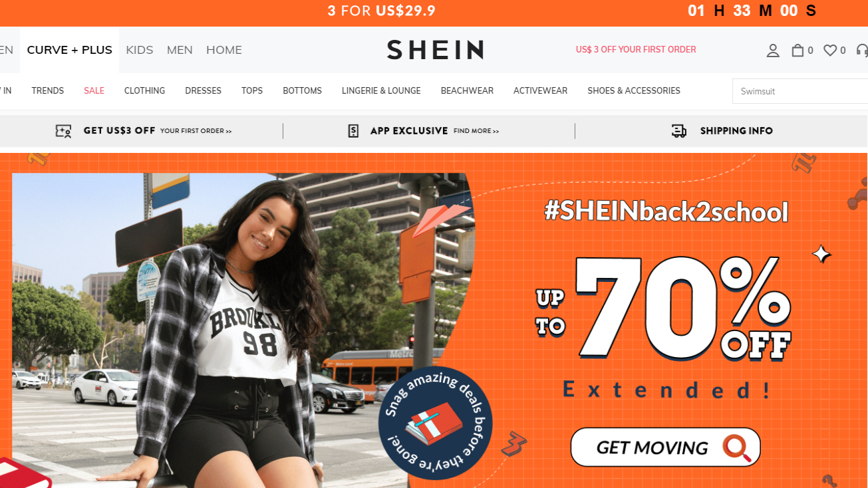Switch to the MEN tab
The width and height of the screenshot is (868, 488).
[180, 50]
